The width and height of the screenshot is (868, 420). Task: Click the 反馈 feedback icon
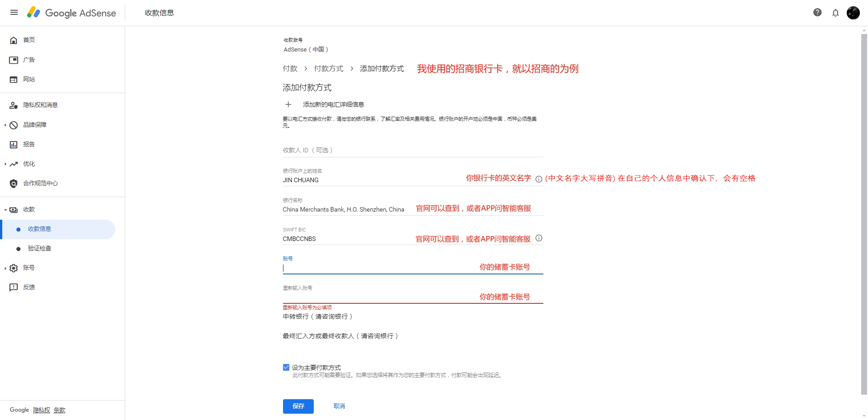pyautogui.click(x=14, y=287)
